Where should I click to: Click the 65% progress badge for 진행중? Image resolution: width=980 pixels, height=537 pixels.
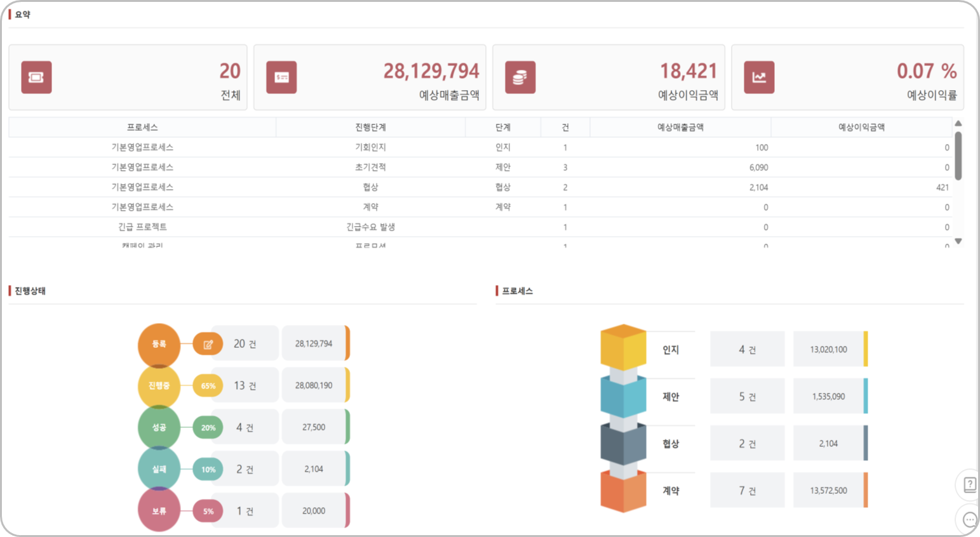(208, 386)
